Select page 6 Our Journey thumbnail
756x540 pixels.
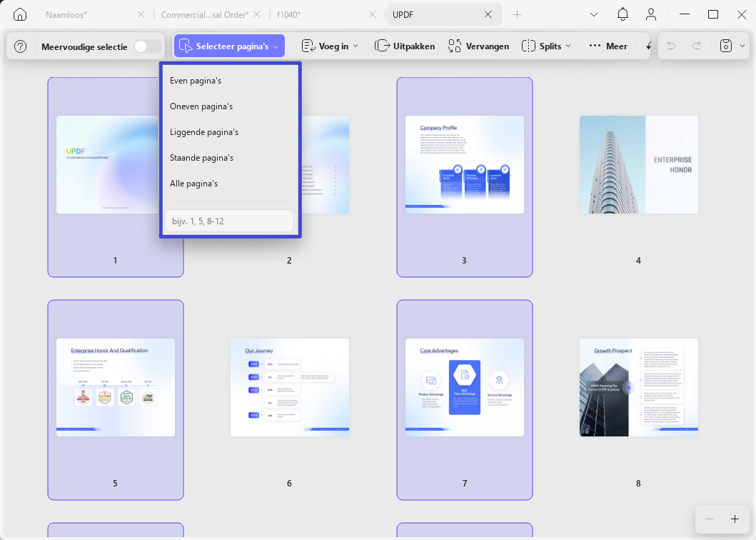[x=290, y=388]
